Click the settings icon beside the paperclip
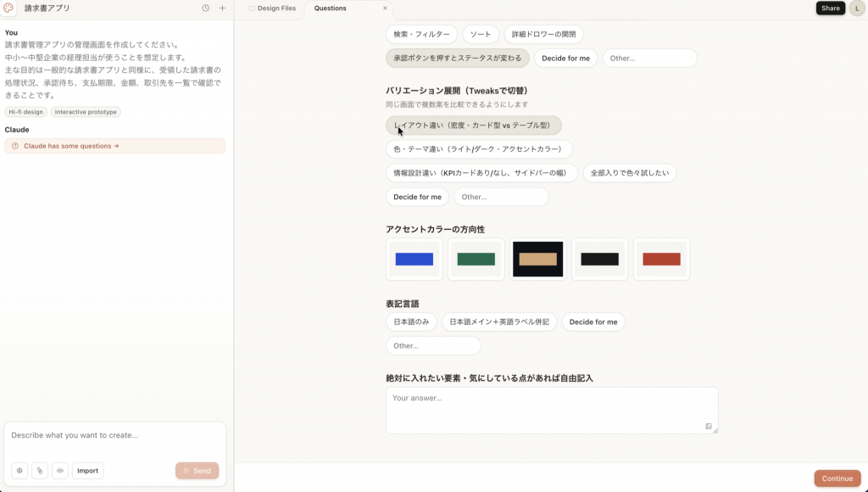This screenshot has width=868, height=492. tap(19, 471)
